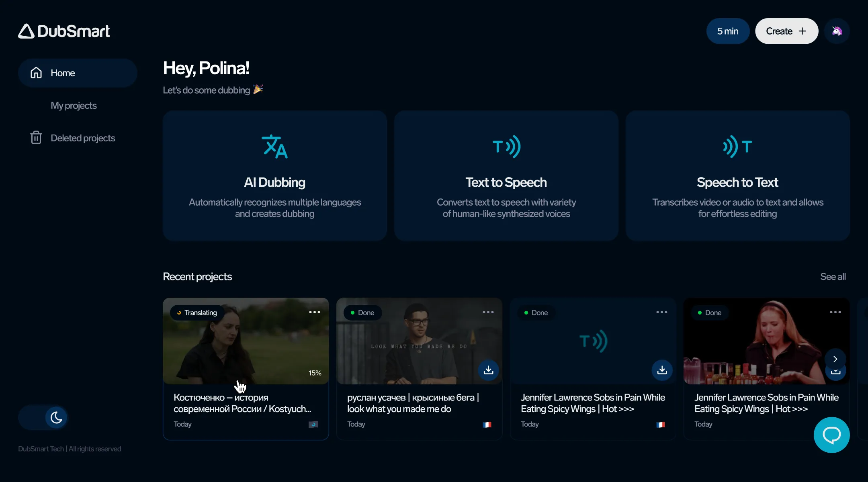Open the unicorn profile avatar

pyautogui.click(x=837, y=31)
